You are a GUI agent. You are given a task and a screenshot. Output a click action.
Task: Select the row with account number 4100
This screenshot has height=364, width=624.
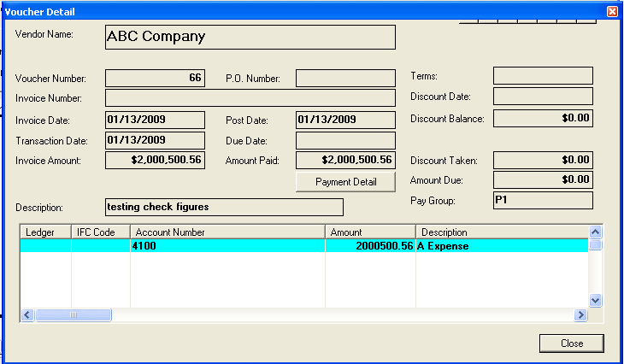tap(227, 246)
